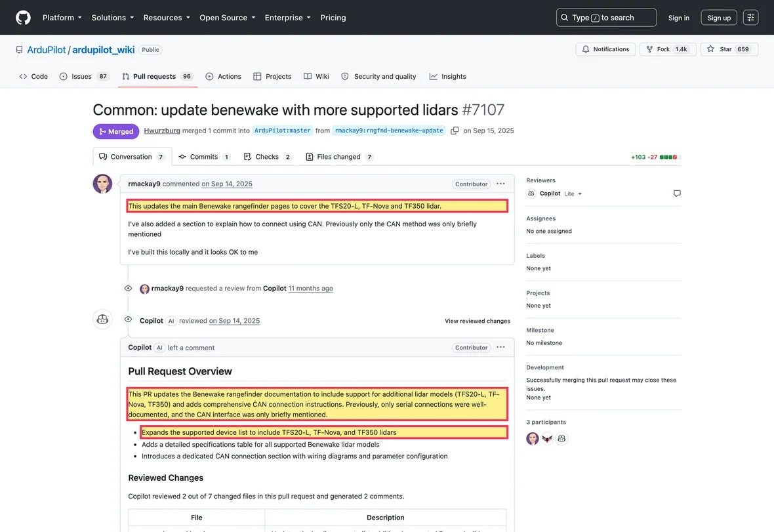View the Insights tab

click(448, 77)
